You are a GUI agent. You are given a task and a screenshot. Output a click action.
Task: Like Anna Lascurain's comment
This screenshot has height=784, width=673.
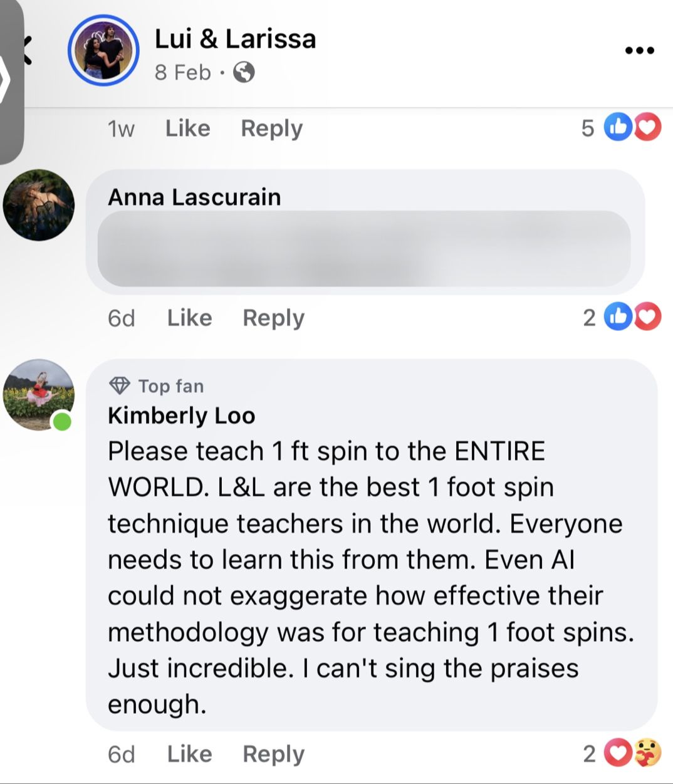click(189, 318)
